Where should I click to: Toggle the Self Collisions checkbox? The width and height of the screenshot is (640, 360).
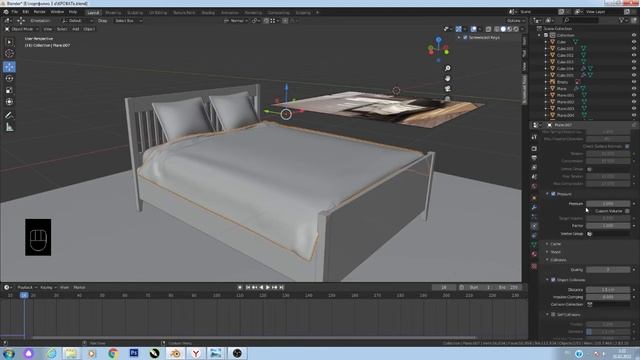(x=553, y=315)
